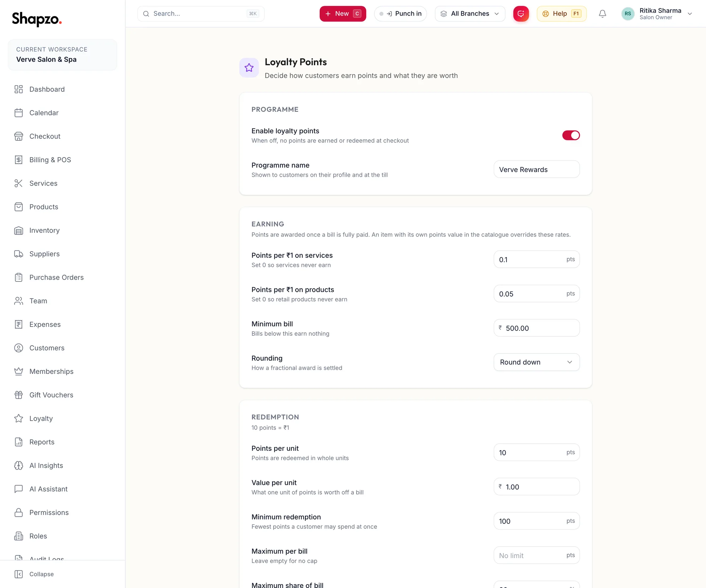Click the Memberships crown icon

click(x=19, y=371)
